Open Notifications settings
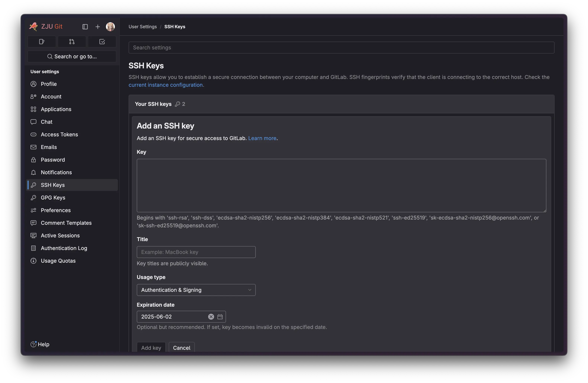This screenshot has width=588, height=383. (72, 172)
